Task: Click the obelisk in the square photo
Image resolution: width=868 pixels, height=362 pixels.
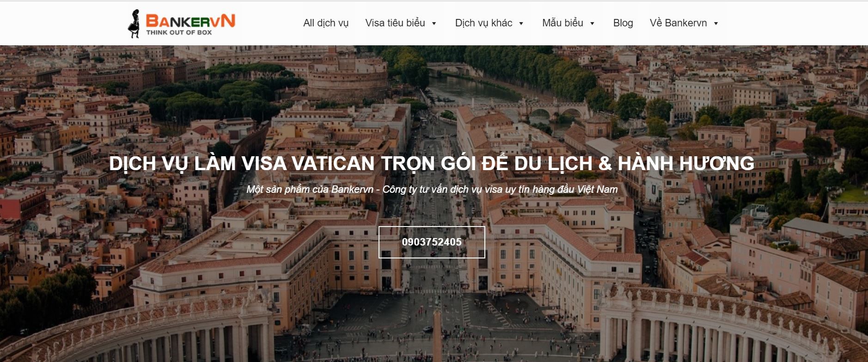Action: click(437, 327)
